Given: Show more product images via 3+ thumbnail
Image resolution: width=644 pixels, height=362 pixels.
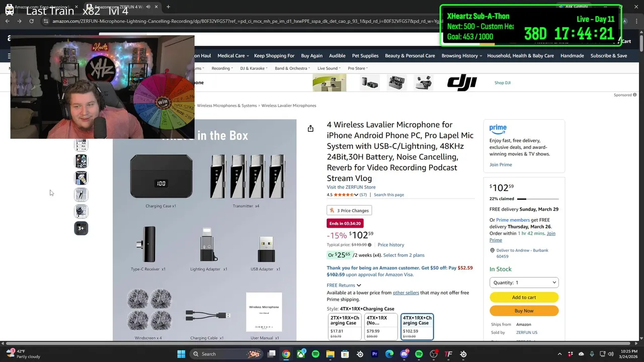Looking at the screenshot, I should [81, 228].
